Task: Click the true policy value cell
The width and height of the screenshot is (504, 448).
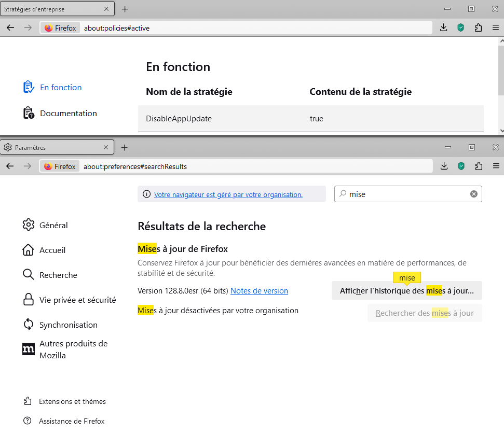Action: pyautogui.click(x=316, y=119)
